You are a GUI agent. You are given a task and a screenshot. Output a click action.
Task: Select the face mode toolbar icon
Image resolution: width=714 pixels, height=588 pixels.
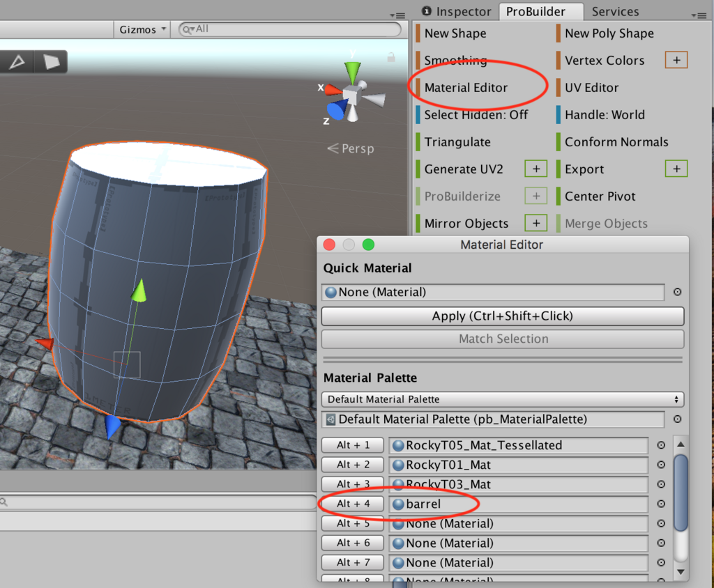(x=51, y=62)
